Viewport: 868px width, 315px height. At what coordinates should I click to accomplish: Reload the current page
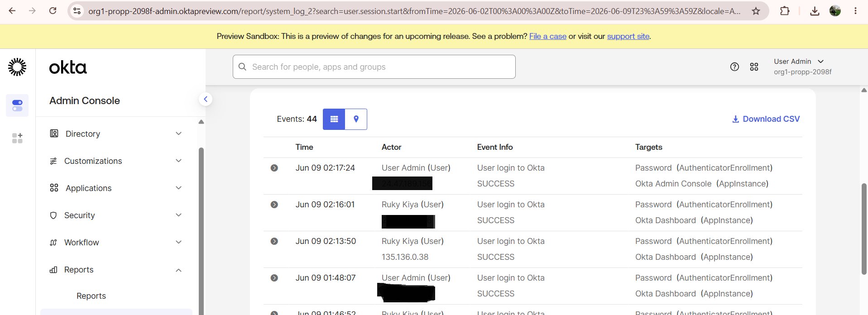click(53, 11)
